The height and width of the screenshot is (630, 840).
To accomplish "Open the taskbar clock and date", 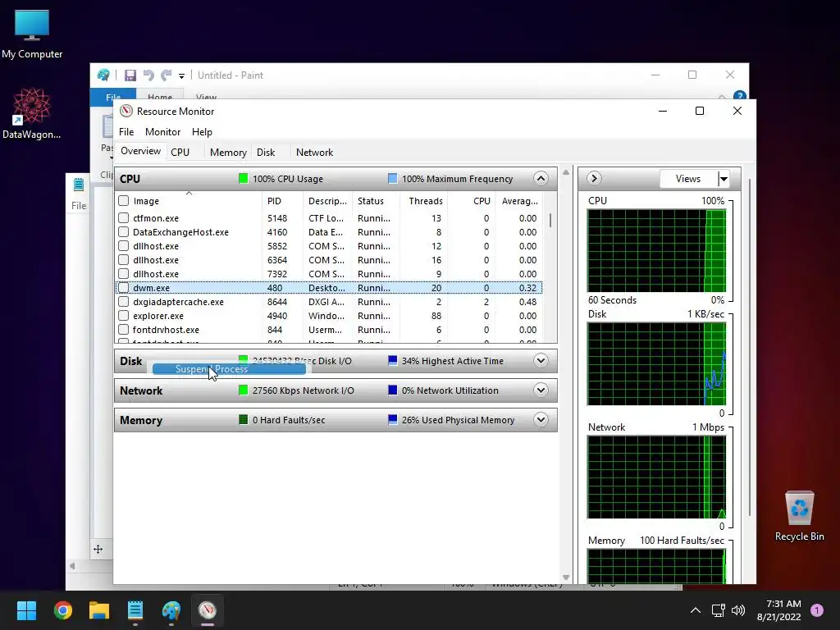I will 778,610.
